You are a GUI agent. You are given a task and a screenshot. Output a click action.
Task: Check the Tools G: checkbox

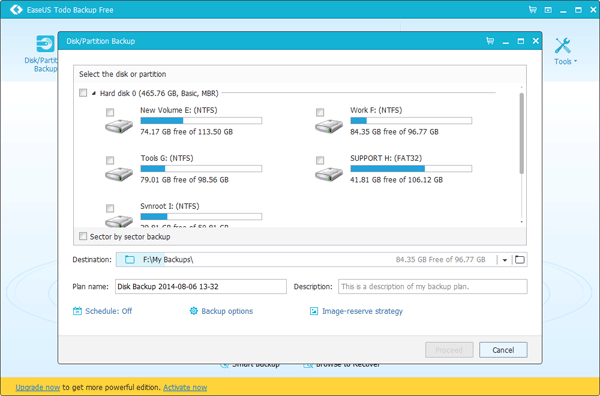click(110, 160)
